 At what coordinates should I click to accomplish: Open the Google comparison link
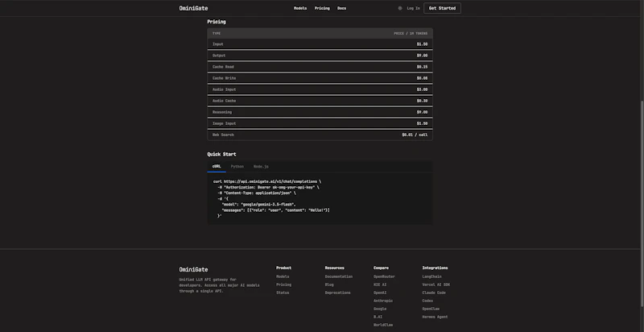click(x=380, y=309)
